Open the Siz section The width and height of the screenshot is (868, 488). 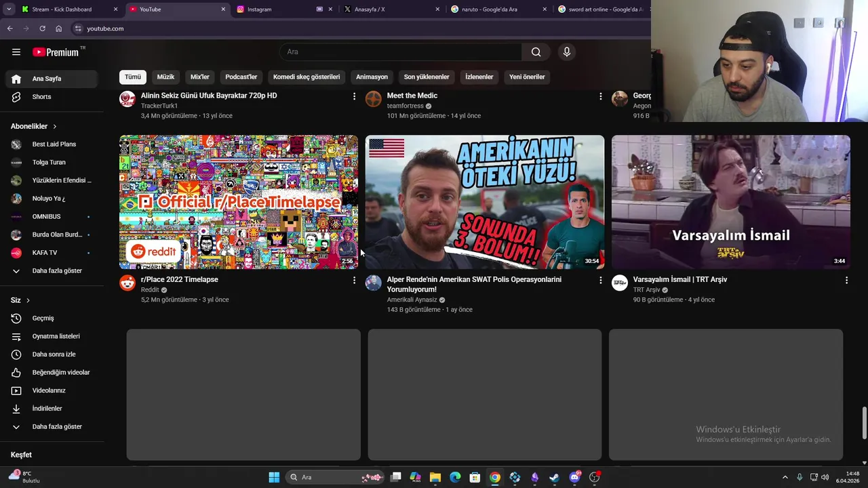coord(20,300)
